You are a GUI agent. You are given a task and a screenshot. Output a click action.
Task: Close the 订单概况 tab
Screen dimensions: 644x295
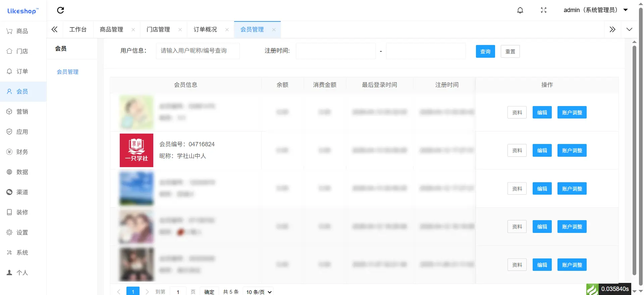(227, 30)
